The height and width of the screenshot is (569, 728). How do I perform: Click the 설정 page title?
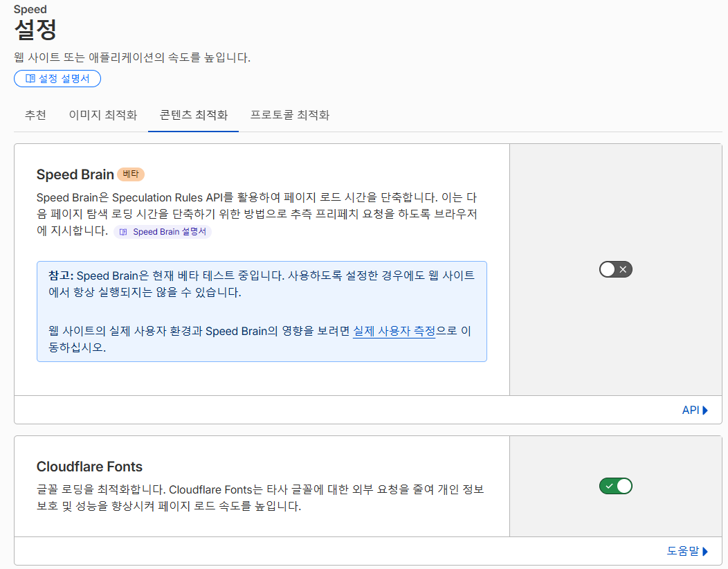coord(35,29)
